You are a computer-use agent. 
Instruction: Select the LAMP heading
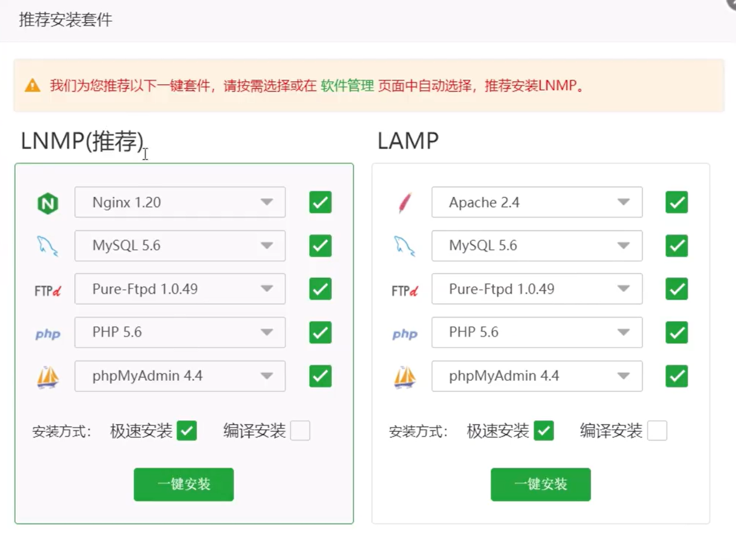(x=408, y=141)
